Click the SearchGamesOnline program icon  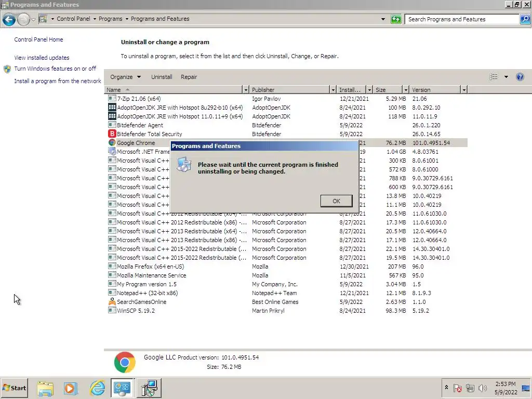(112, 302)
